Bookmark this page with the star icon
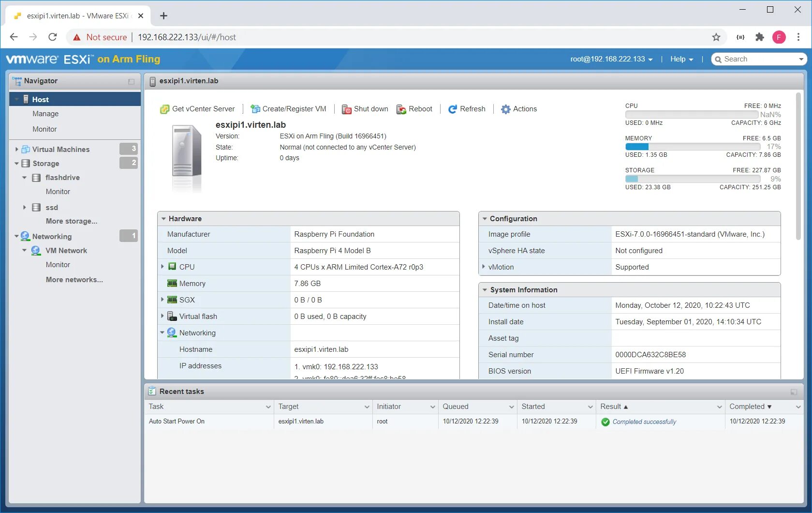This screenshot has width=812, height=513. [716, 37]
